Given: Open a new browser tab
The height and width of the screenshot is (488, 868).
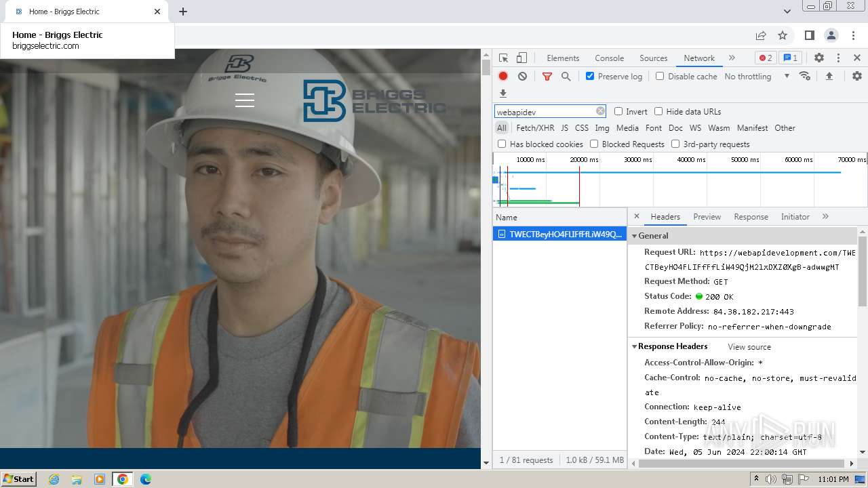Looking at the screenshot, I should click(x=183, y=12).
